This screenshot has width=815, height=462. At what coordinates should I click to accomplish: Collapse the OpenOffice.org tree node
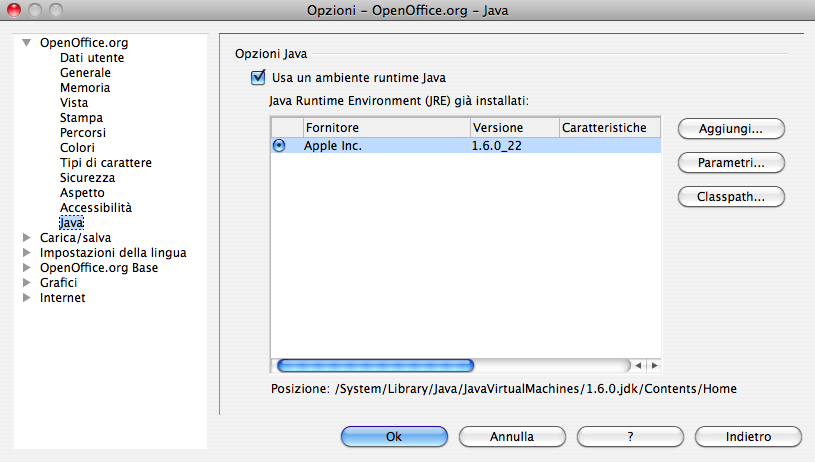coord(26,43)
